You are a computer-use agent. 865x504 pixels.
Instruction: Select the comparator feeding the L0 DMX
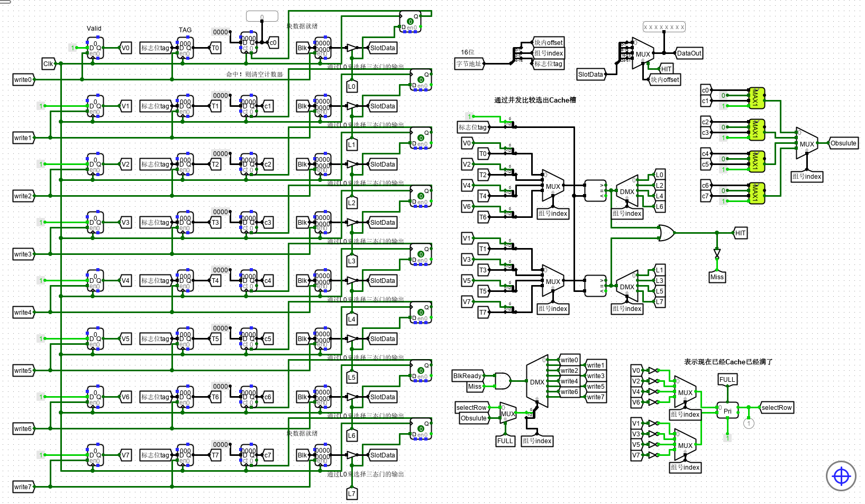(595, 190)
